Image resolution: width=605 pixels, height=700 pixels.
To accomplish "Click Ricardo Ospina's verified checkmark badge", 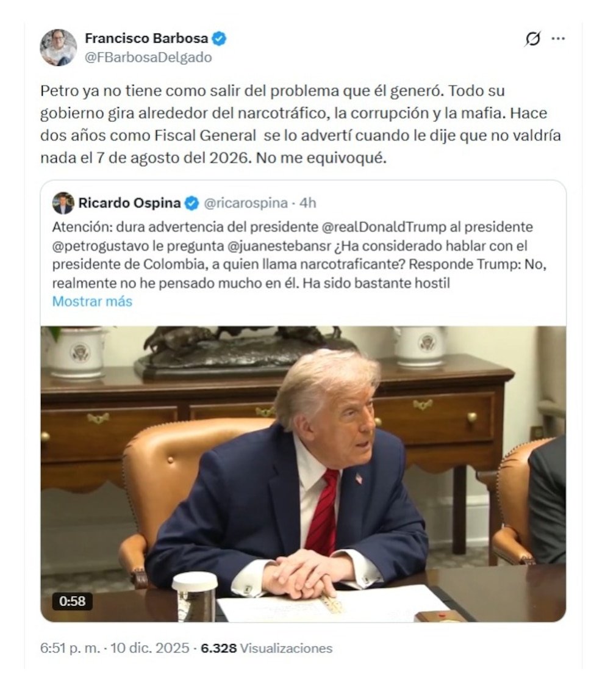I will (x=192, y=203).
